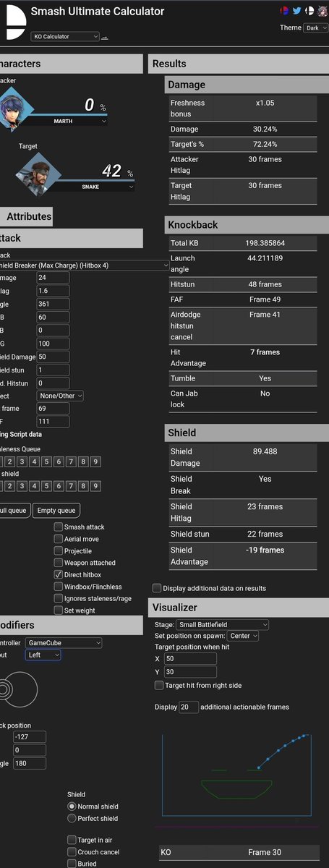Open the Stage dropdown showing Small Battlefield

pyautogui.click(x=223, y=624)
